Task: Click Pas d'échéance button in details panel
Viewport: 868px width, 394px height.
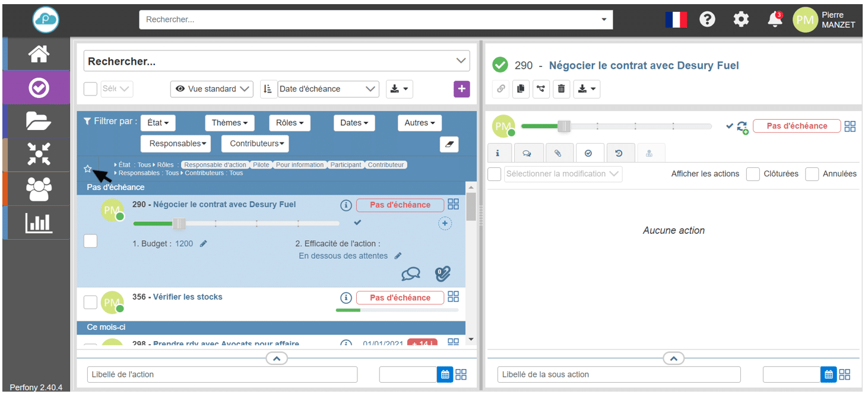Action: [796, 126]
